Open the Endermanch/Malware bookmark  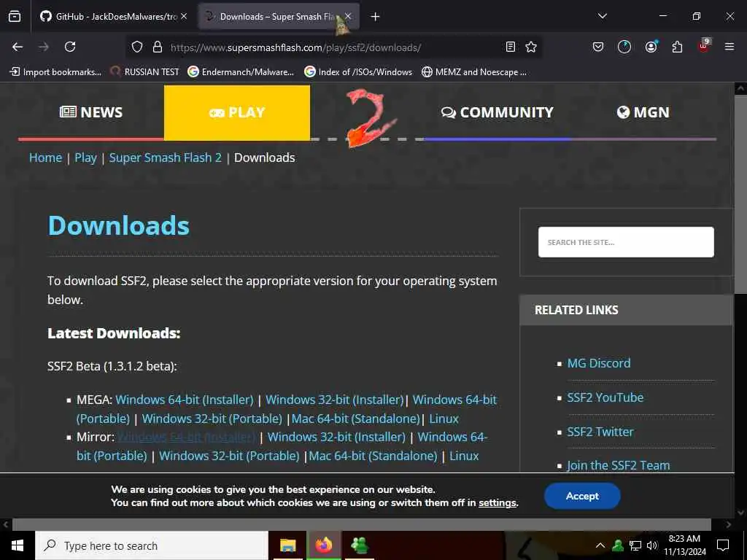241,72
